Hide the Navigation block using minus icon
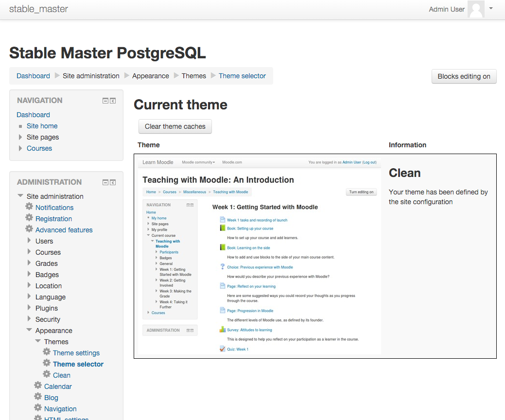 [105, 101]
